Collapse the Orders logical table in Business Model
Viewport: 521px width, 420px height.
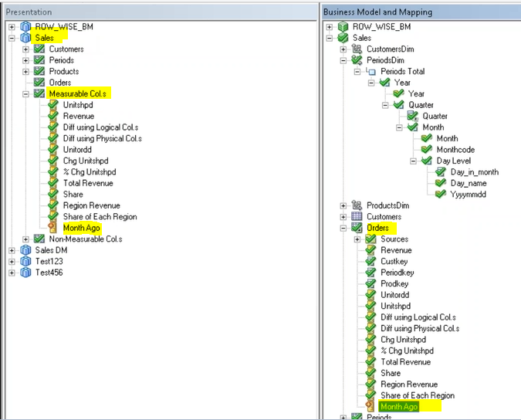pyautogui.click(x=343, y=228)
